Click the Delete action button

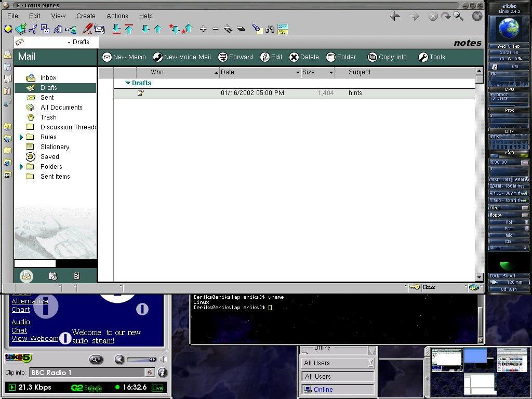(304, 57)
